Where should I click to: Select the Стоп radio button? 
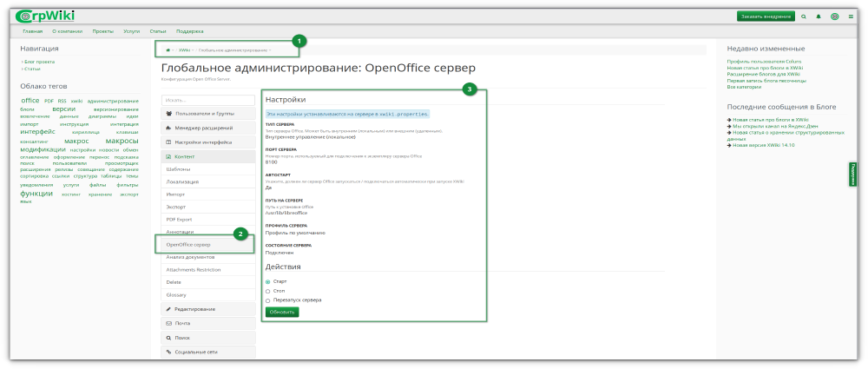[268, 291]
